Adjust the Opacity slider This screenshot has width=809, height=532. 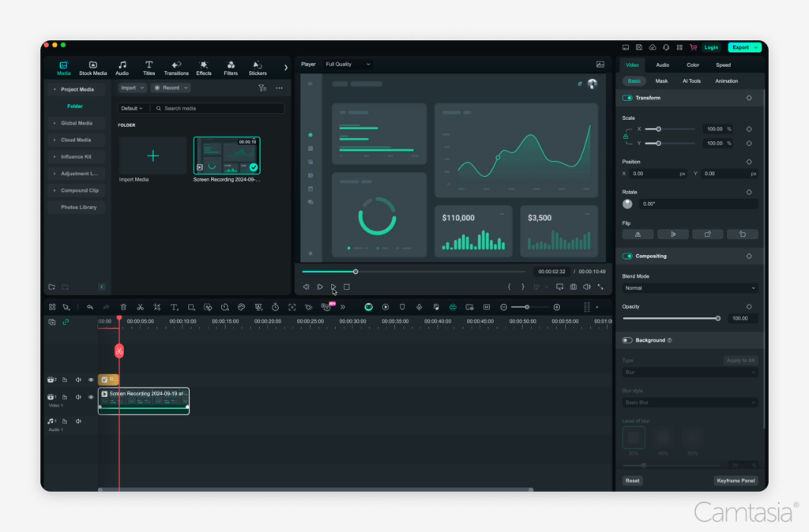point(671,319)
